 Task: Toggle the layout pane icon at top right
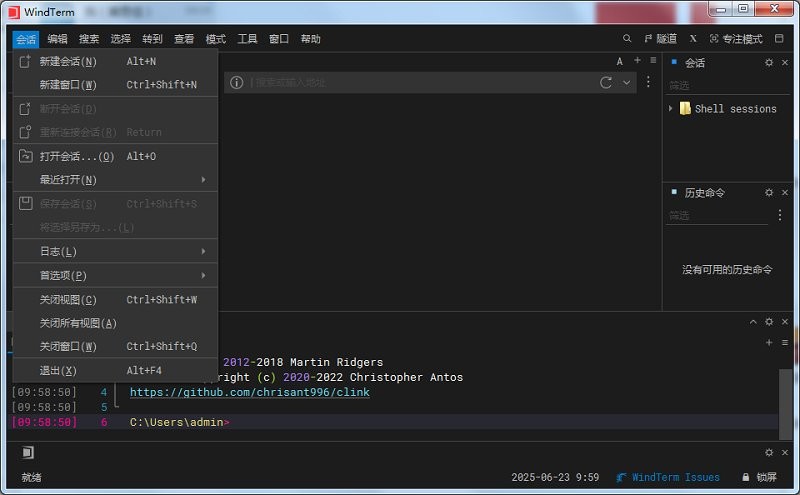pyautogui.click(x=779, y=39)
